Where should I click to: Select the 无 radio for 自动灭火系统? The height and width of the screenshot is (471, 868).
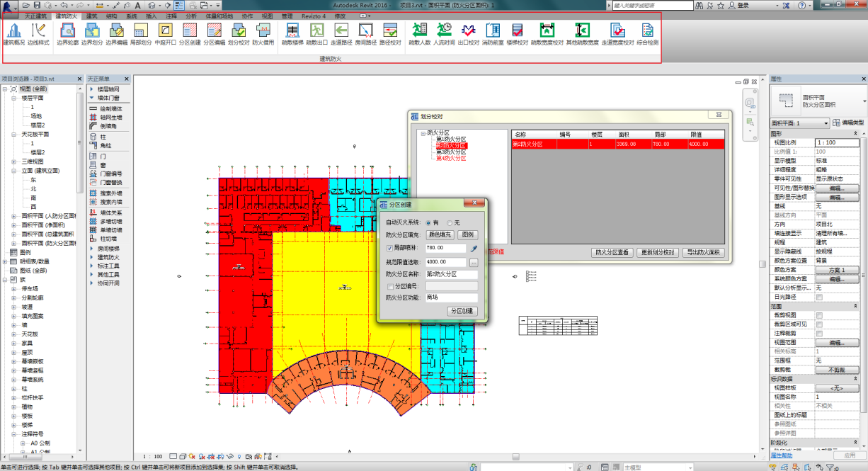(x=450, y=222)
